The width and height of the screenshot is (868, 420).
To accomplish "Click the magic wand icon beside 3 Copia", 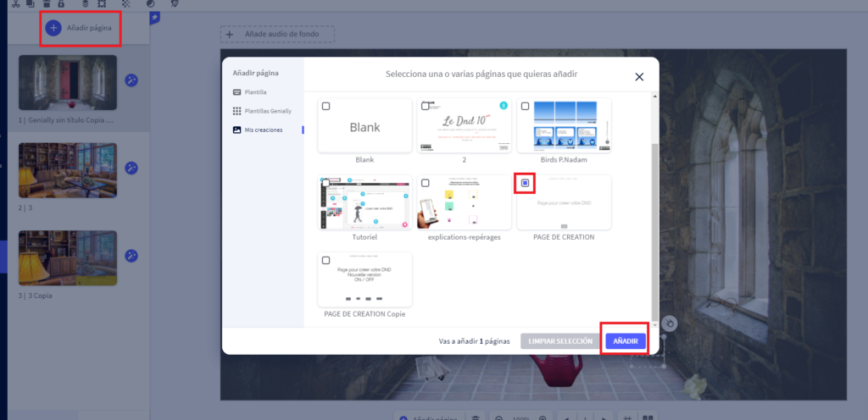I will point(131,256).
